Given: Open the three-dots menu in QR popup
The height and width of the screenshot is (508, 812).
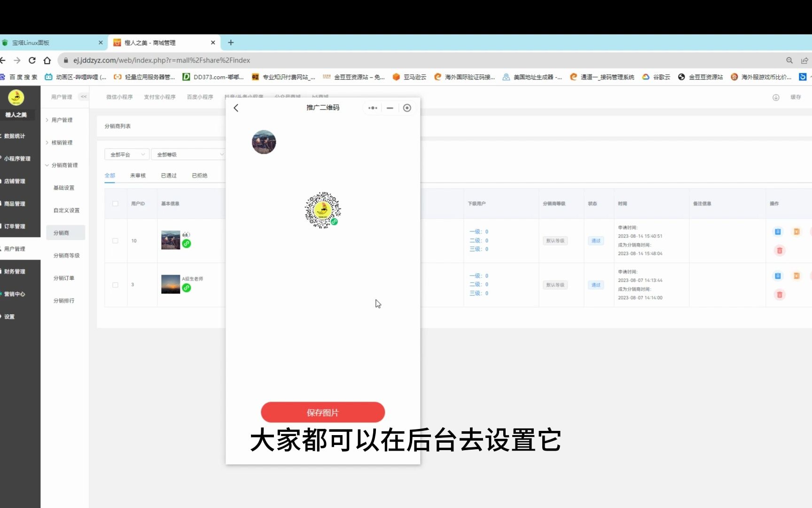Looking at the screenshot, I should coord(373,108).
